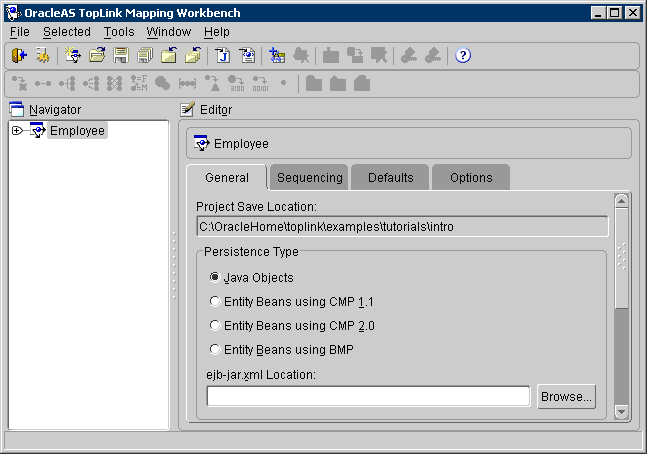The image size is (647, 456).
Task: Click the Editor panel pencil icon
Action: click(x=188, y=109)
